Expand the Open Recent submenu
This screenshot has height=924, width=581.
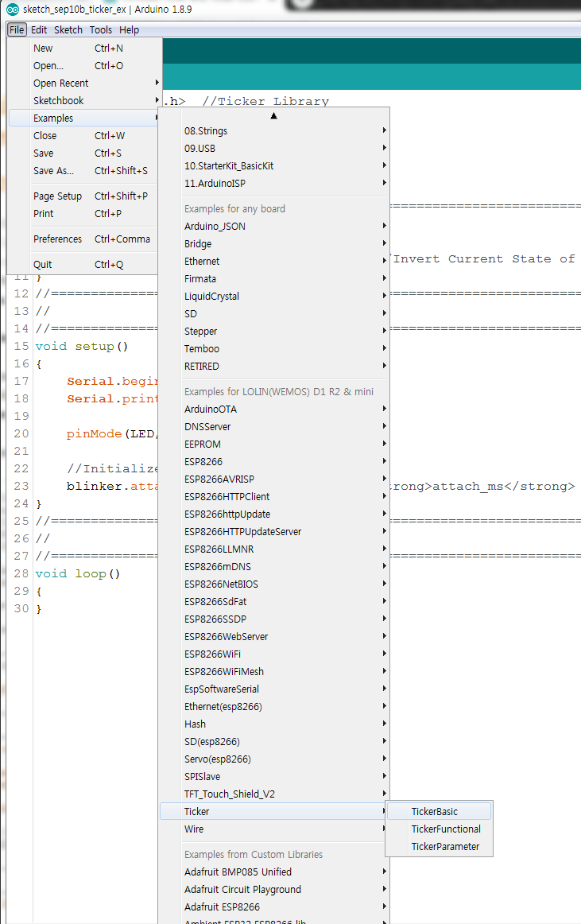click(61, 83)
